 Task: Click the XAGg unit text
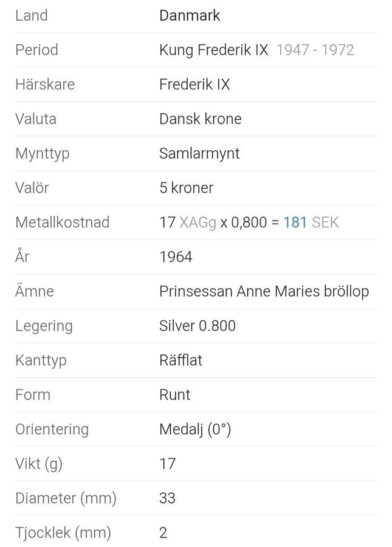click(x=198, y=222)
